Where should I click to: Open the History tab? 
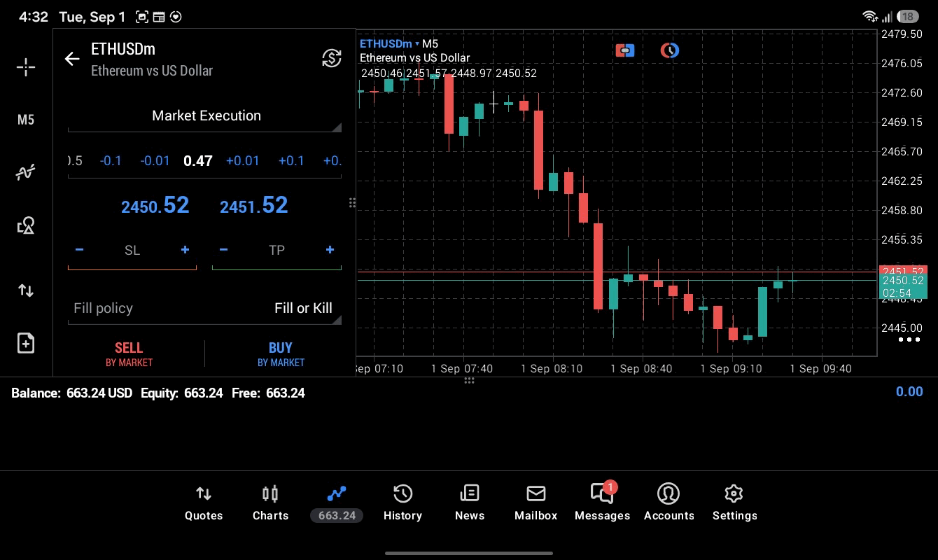click(402, 504)
